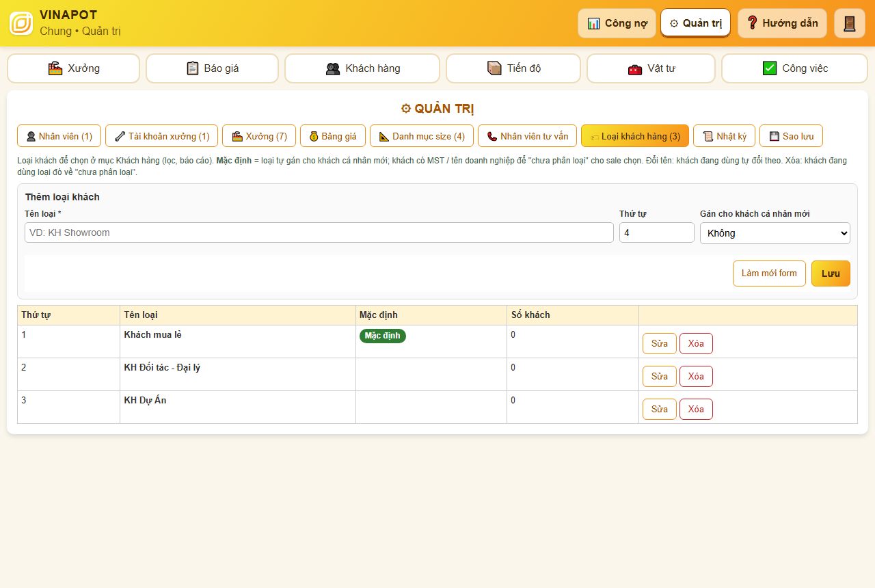This screenshot has width=875, height=588.
Task: Click the scroll icon on Nhật ký
Action: [708, 136]
